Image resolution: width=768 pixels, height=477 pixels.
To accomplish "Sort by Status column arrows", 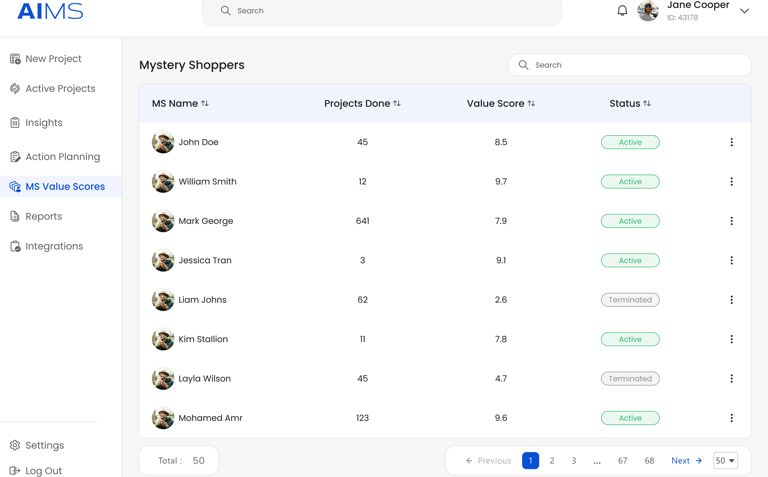I will (647, 104).
